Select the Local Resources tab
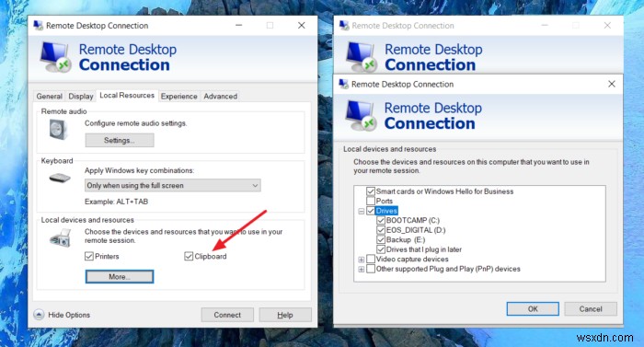 [x=127, y=96]
